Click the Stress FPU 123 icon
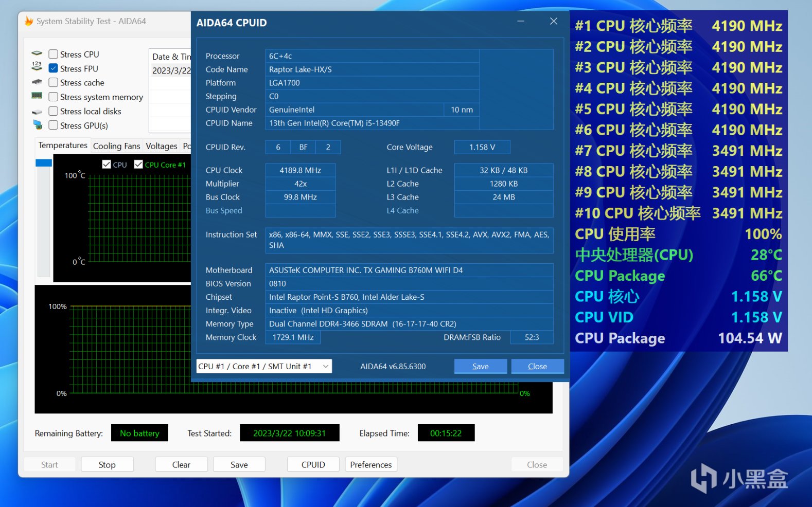Viewport: 812px width, 507px height. click(37, 66)
